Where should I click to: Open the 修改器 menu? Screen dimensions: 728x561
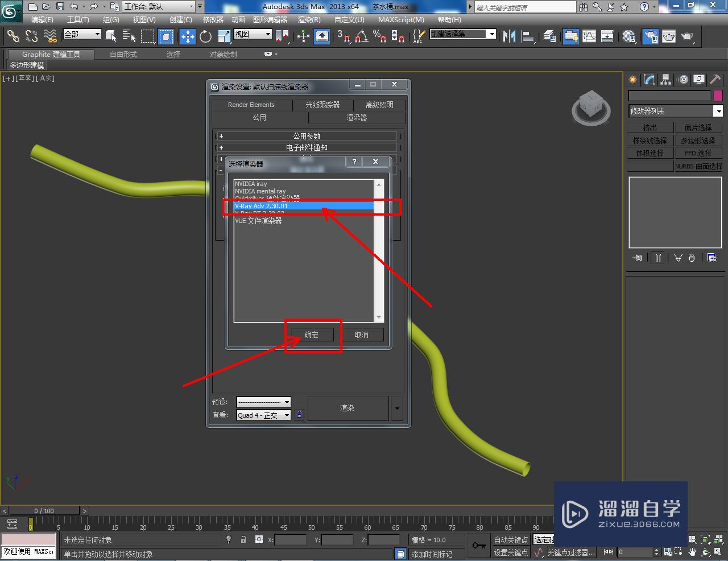(x=213, y=20)
